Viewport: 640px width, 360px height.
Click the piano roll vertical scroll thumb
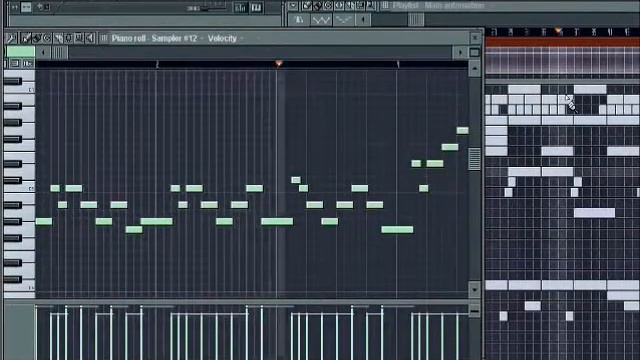[474, 159]
